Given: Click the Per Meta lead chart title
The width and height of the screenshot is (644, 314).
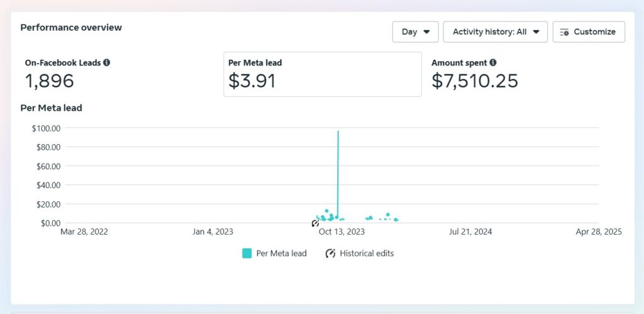Looking at the screenshot, I should tap(52, 108).
